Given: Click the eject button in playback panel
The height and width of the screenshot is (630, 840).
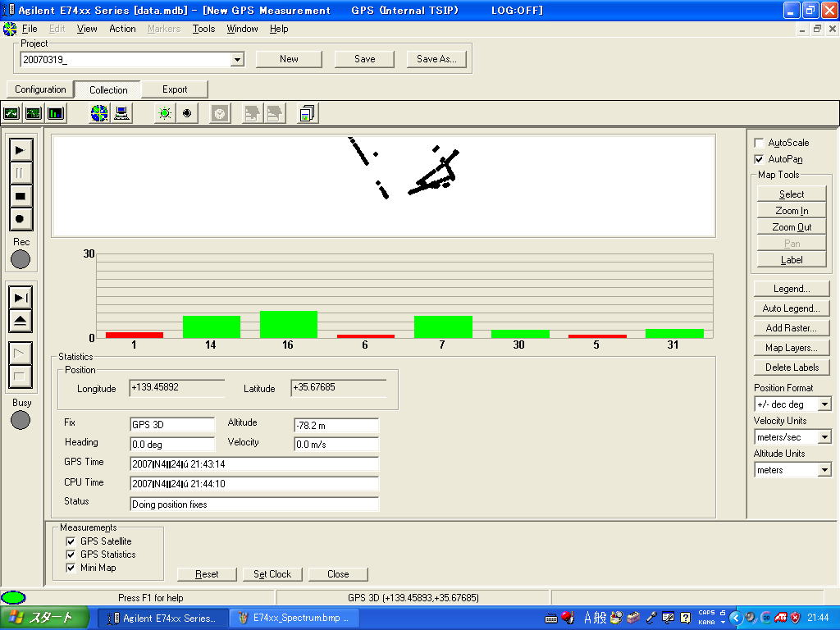Looking at the screenshot, I should click(x=21, y=321).
